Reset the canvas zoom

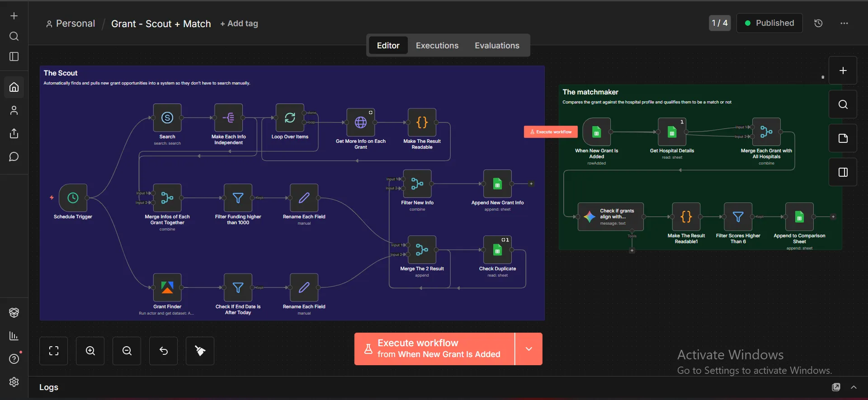click(x=164, y=351)
